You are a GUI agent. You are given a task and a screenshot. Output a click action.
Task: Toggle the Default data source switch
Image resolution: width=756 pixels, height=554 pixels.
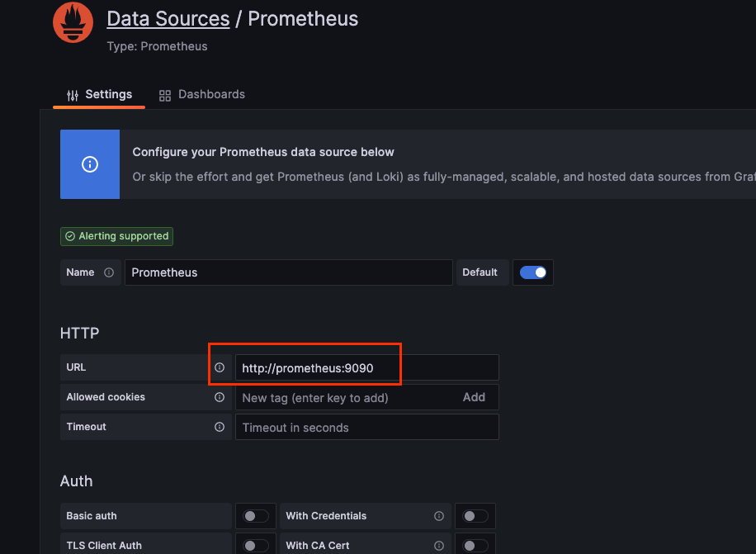point(533,272)
